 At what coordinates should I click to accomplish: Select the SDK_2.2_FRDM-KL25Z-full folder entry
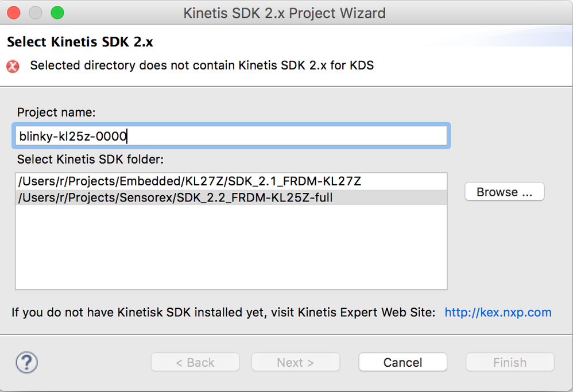[176, 197]
